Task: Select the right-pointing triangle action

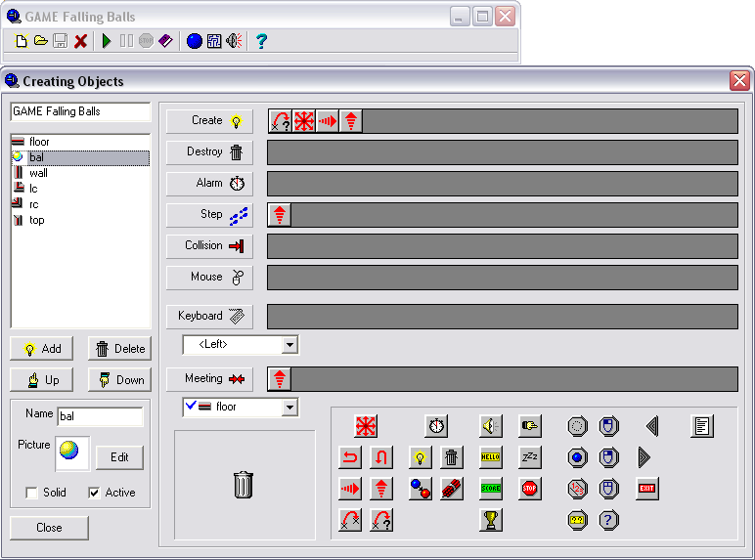Action: (644, 457)
